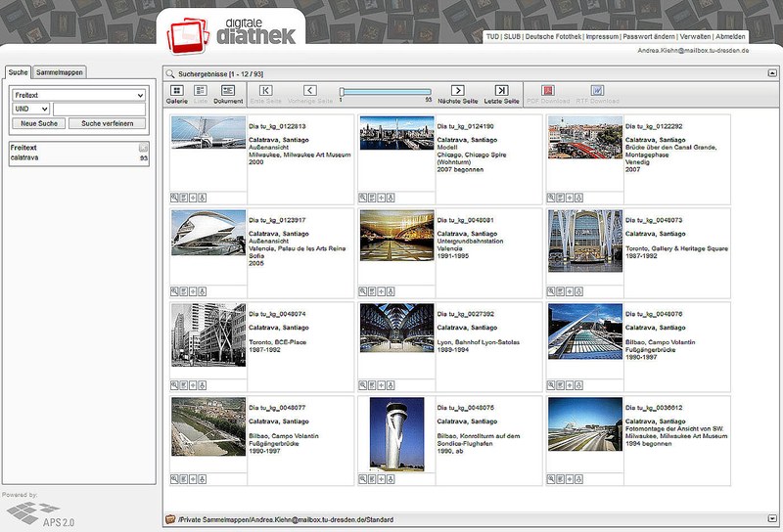
Task: Switch to the Sammelmappen tab
Action: [59, 72]
